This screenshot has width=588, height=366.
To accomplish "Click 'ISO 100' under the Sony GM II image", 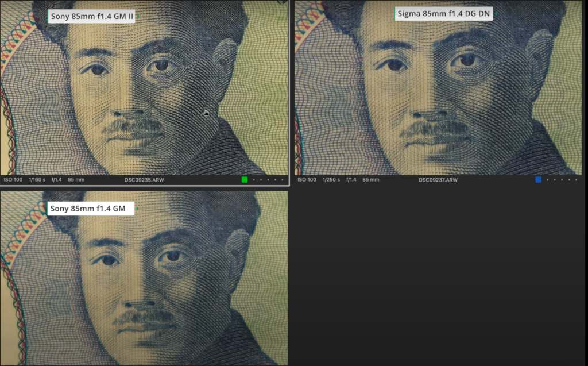I will coord(13,180).
